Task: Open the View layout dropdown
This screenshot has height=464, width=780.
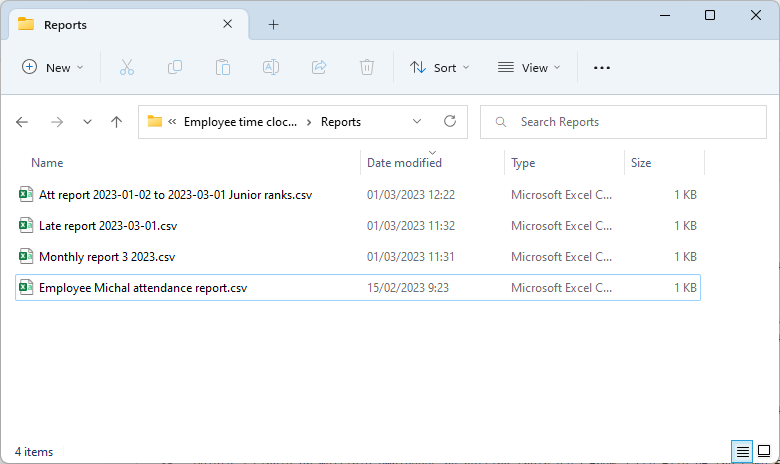Action: (x=529, y=67)
